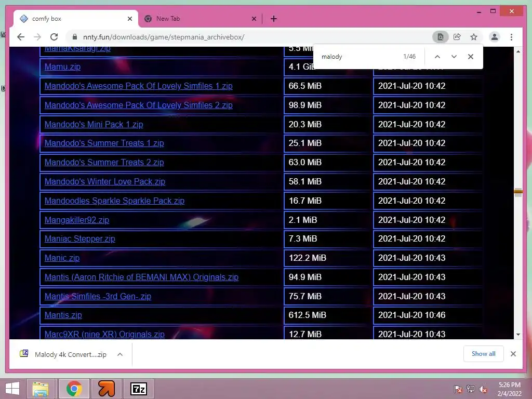This screenshot has height=399, width=532.
Task: Go back to the previous page
Action: pyautogui.click(x=21, y=37)
